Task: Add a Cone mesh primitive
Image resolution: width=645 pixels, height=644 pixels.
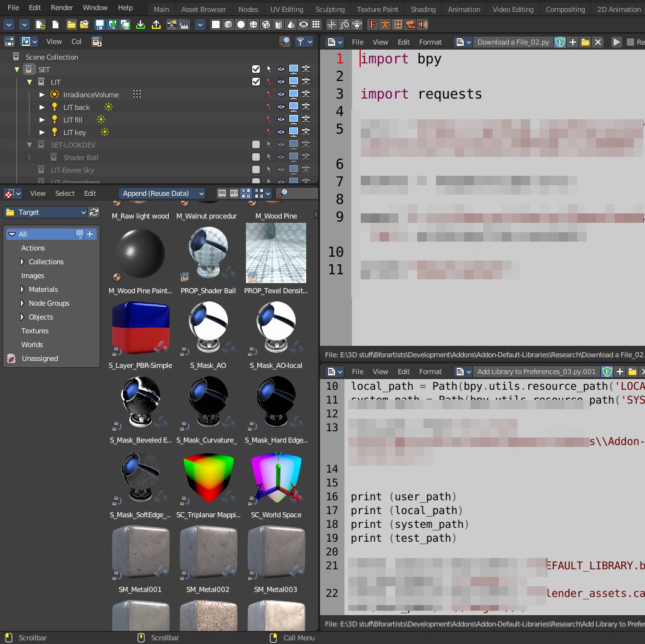Action: (x=291, y=24)
